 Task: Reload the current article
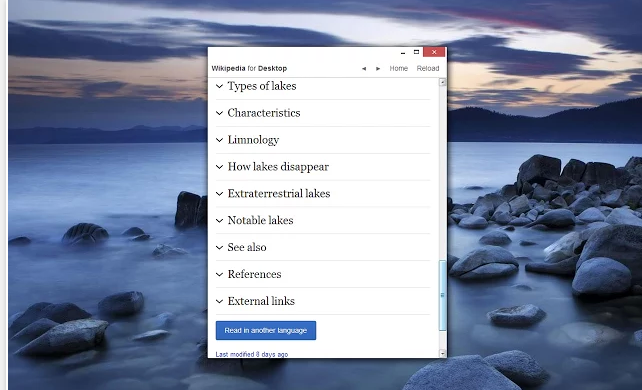pos(428,68)
